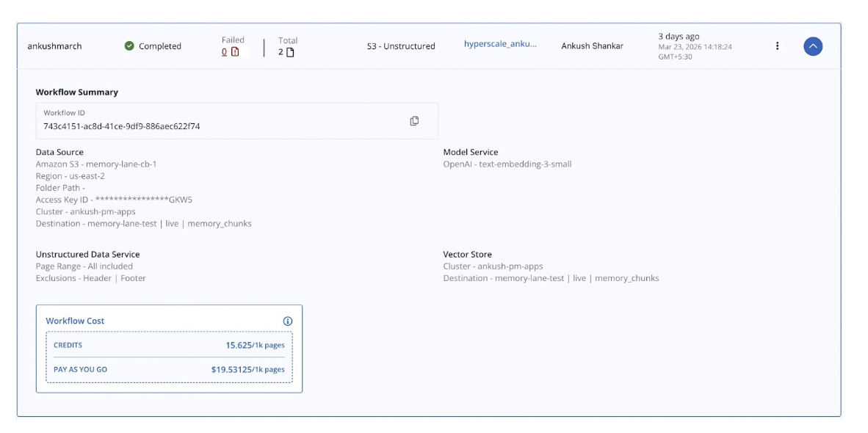Click the Workflow Cost heading

point(75,321)
